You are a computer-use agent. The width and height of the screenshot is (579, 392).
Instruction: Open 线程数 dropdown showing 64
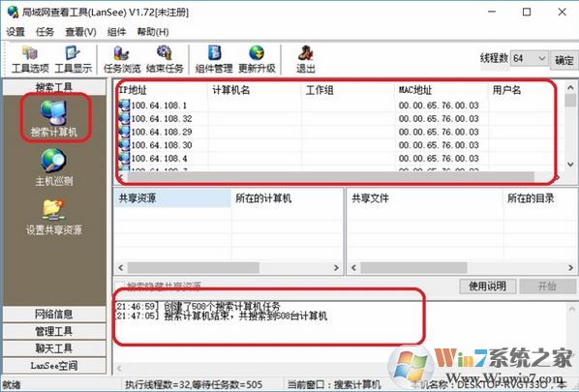(530, 59)
